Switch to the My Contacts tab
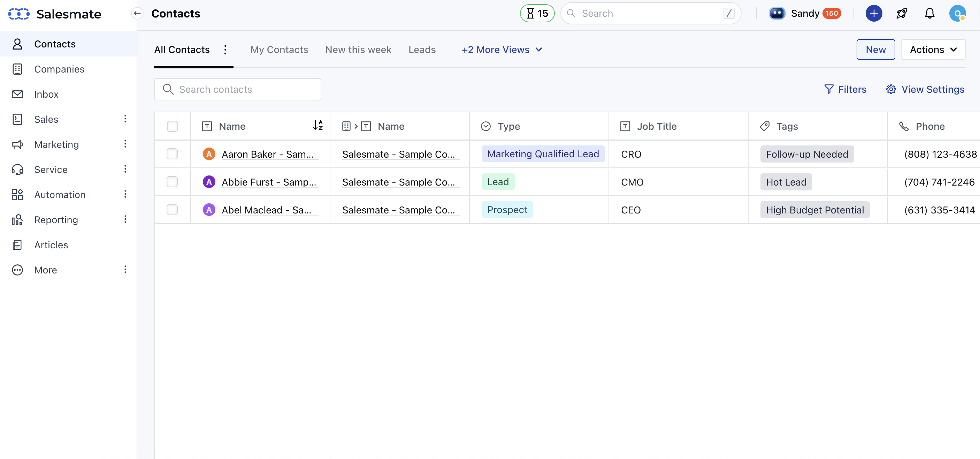The image size is (980, 459). [279, 50]
